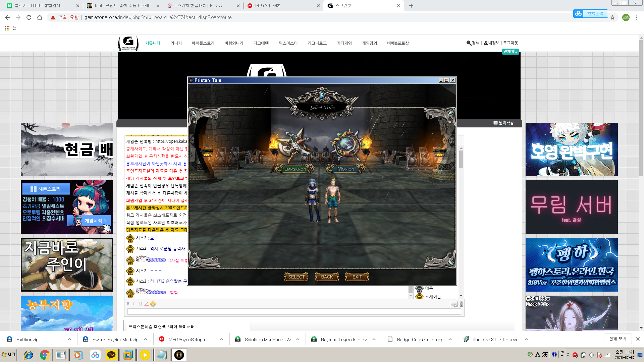Switch to the 네이버 통합검색 tab
644x362 pixels.
pos(42,6)
